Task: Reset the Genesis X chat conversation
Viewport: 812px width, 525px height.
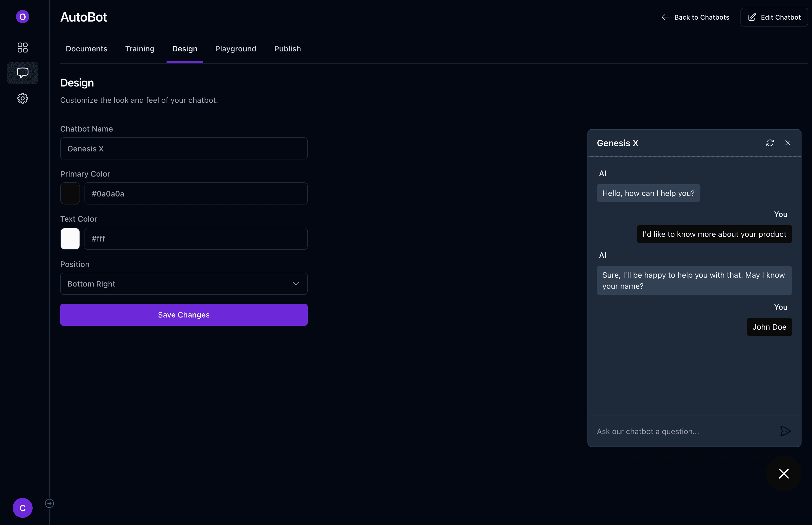Action: click(770, 143)
